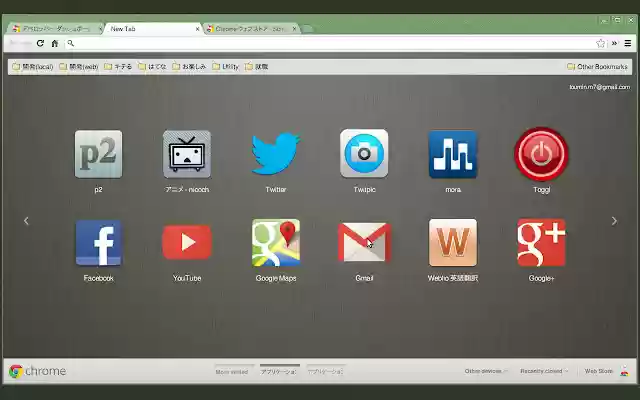Expand the Other devices menu
The image size is (640, 400).
(x=486, y=371)
